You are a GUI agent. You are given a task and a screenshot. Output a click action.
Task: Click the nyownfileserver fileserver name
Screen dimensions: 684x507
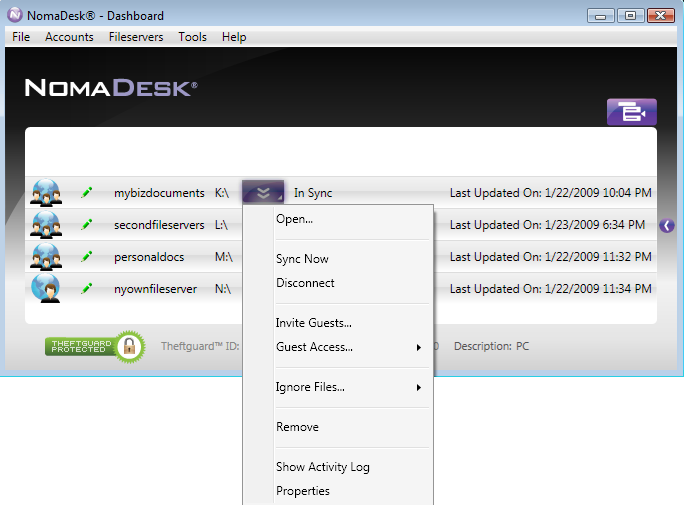[155, 289]
